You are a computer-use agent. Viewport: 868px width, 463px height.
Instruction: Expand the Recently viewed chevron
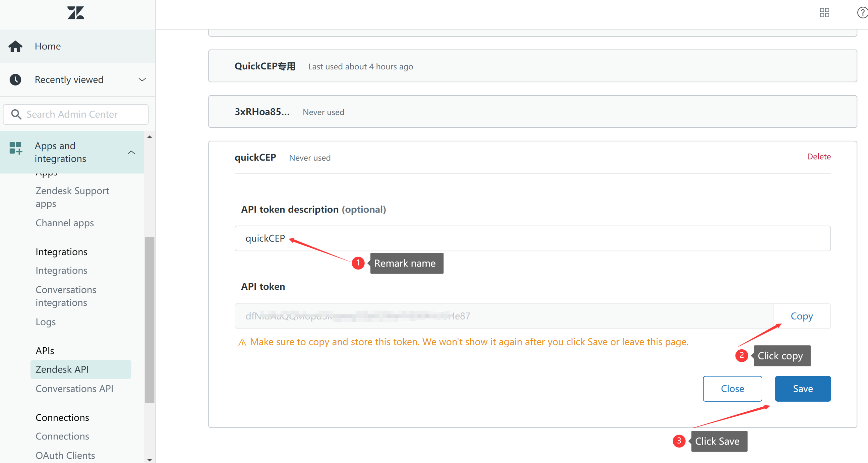(142, 80)
